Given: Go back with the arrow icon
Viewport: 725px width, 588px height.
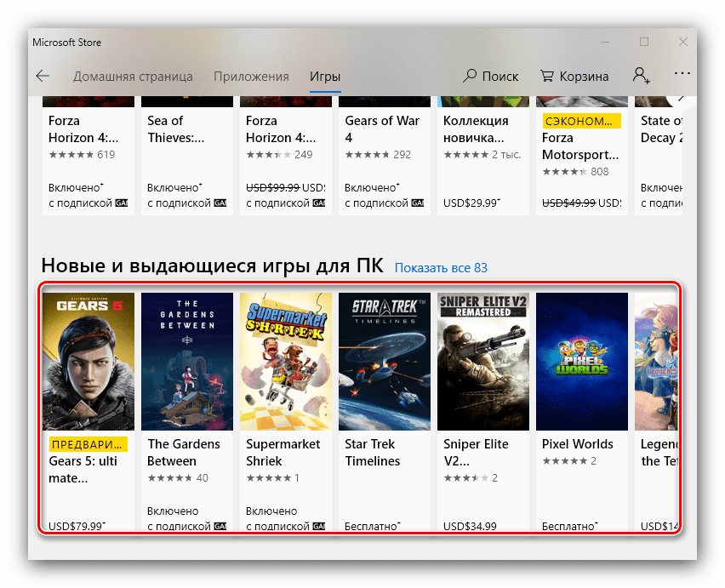Looking at the screenshot, I should click(x=43, y=76).
